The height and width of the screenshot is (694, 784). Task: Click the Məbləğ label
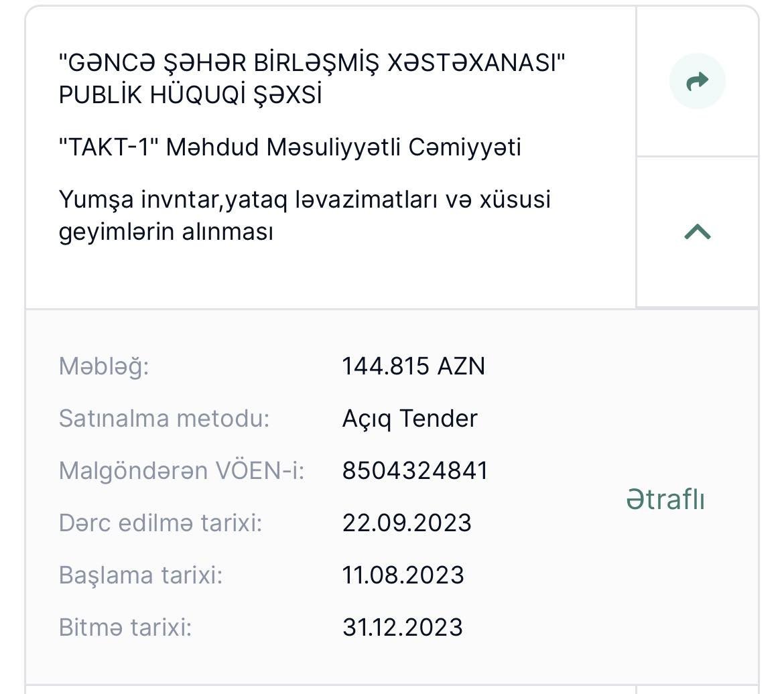pyautogui.click(x=104, y=366)
